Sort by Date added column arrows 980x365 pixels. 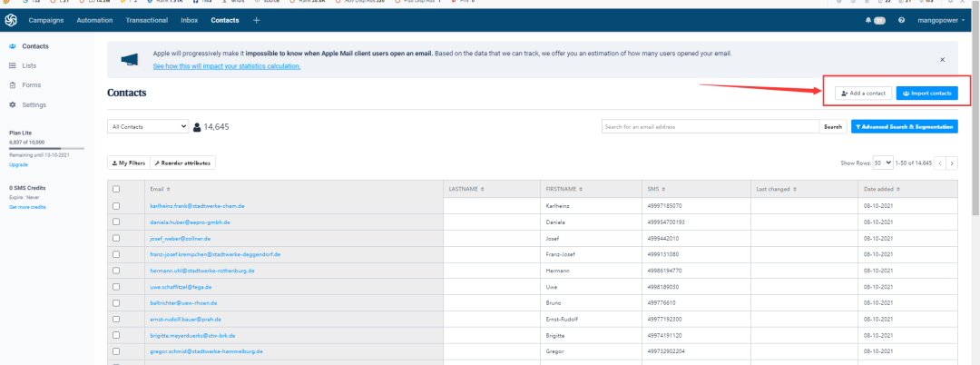[898, 189]
